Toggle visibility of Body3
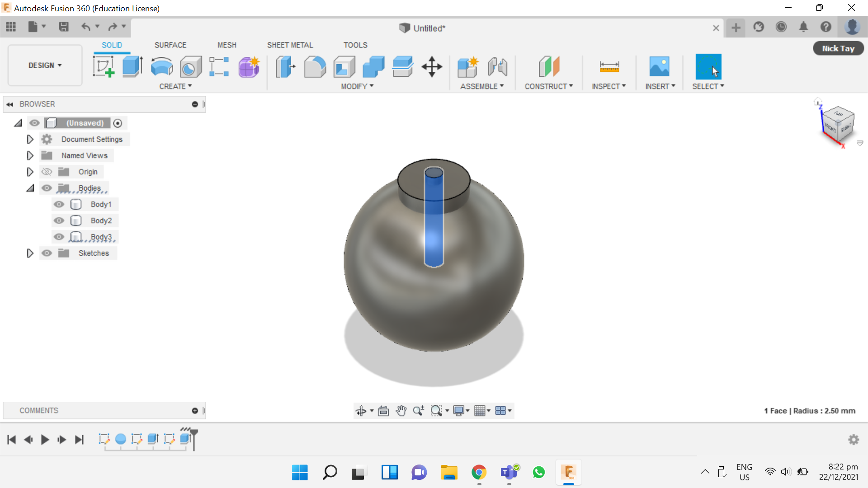The height and width of the screenshot is (488, 868). tap(59, 237)
